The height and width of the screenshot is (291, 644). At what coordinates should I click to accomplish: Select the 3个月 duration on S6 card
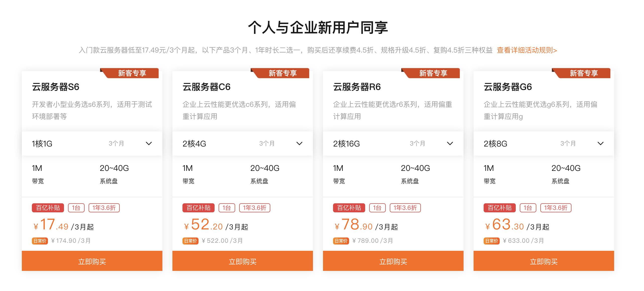click(x=116, y=143)
